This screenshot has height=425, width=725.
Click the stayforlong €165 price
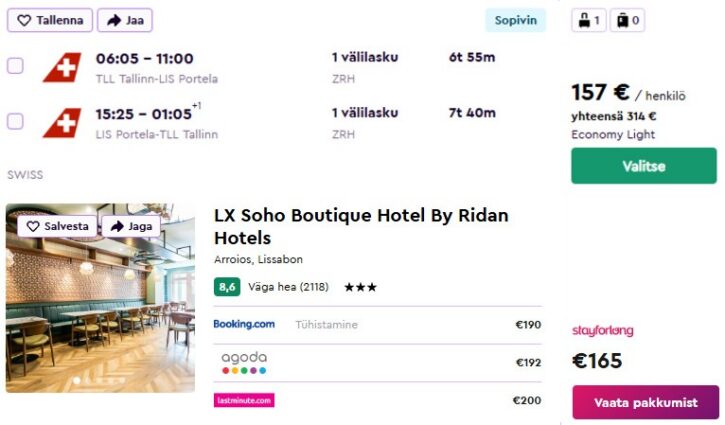pos(597,361)
